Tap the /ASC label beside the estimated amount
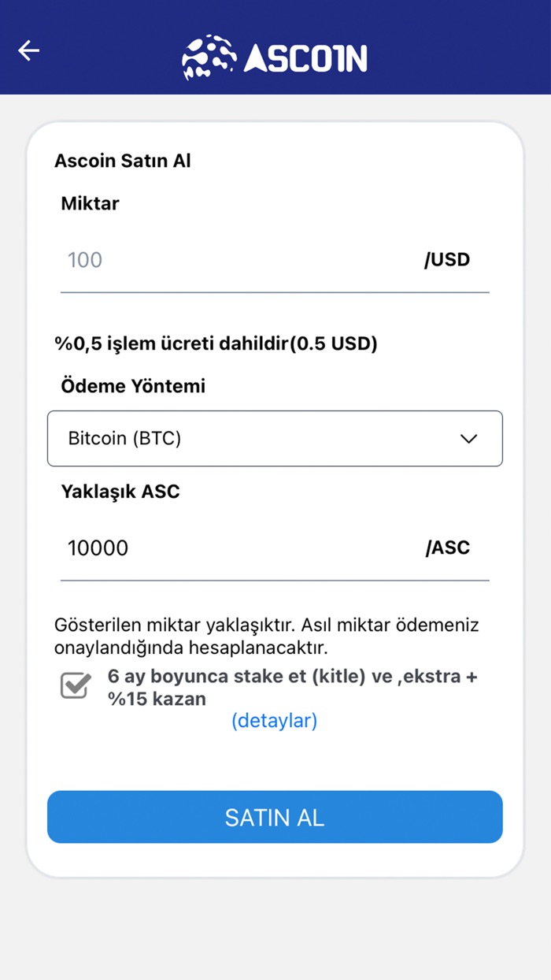 point(448,547)
